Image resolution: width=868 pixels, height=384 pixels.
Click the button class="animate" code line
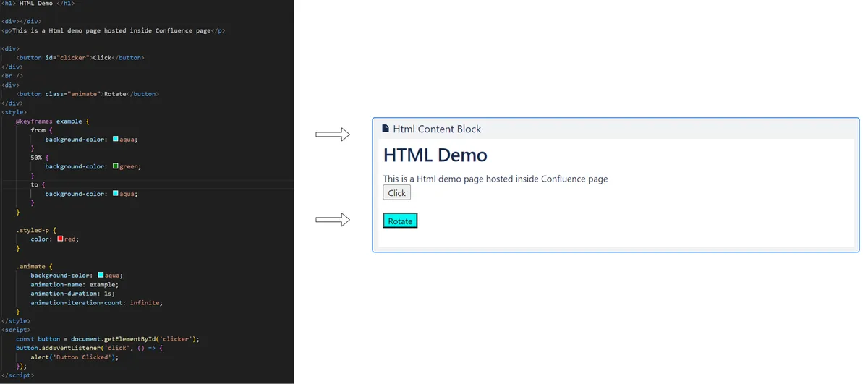coord(88,94)
